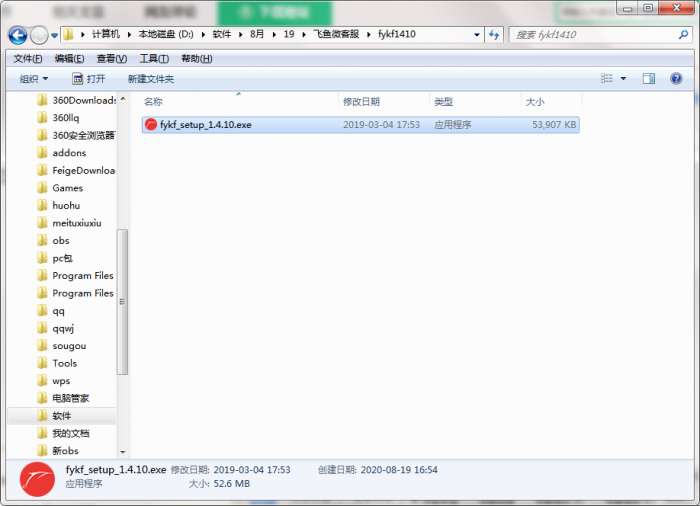The image size is (700, 506).
Task: Open the 文件(F) menu
Action: tap(28, 59)
